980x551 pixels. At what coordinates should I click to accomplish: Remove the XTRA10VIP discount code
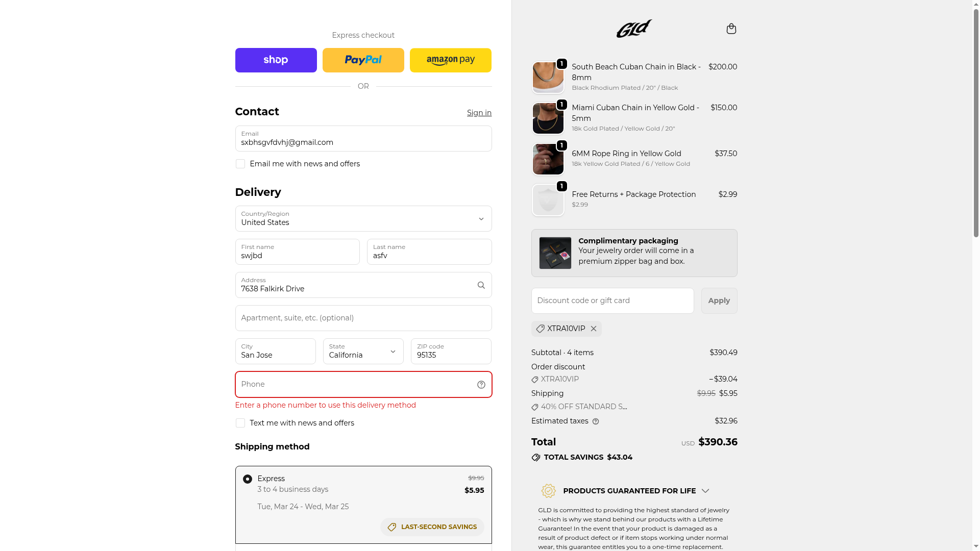click(x=594, y=329)
